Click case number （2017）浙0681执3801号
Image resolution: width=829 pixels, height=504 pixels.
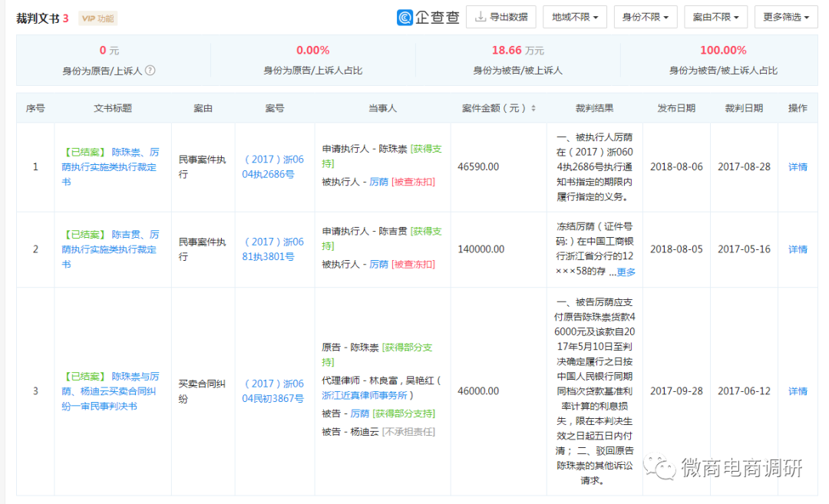[274, 248]
